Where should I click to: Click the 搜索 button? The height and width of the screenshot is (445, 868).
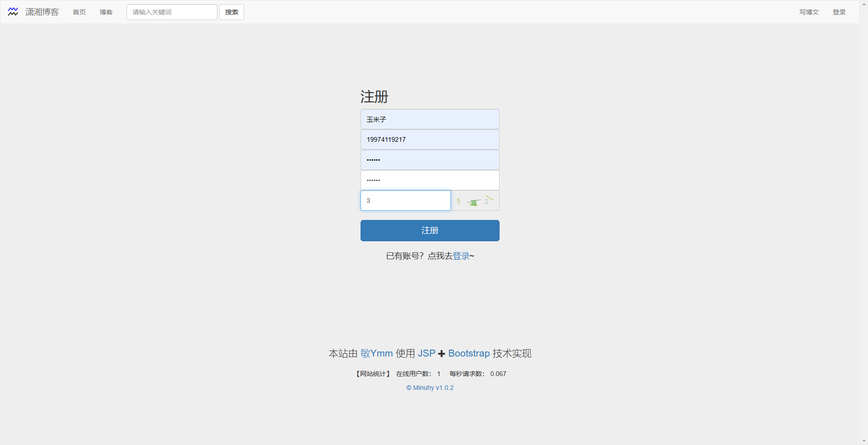click(x=232, y=12)
